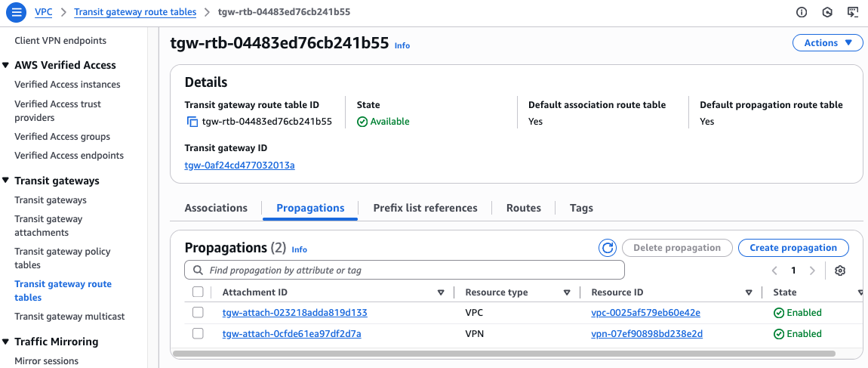The height and width of the screenshot is (368, 868).
Task: Collapse the Transit gateways sidebar section
Action: pos(6,181)
